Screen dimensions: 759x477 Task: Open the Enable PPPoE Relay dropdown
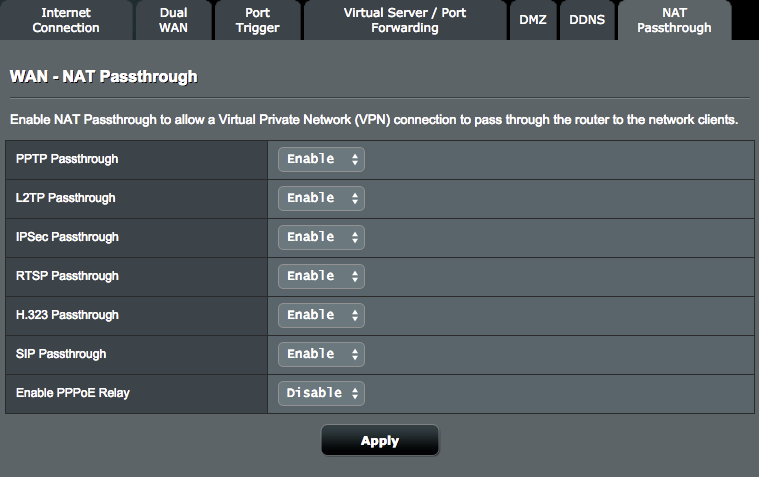pyautogui.click(x=321, y=393)
